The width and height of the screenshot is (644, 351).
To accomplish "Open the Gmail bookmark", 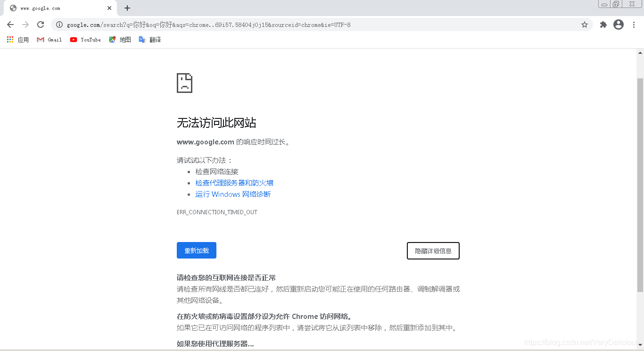I will pyautogui.click(x=50, y=40).
